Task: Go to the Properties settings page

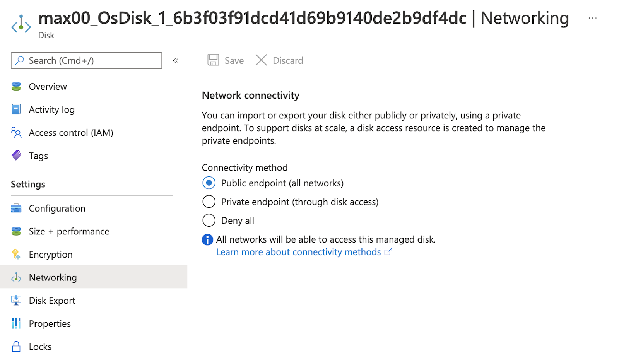Action: point(50,324)
